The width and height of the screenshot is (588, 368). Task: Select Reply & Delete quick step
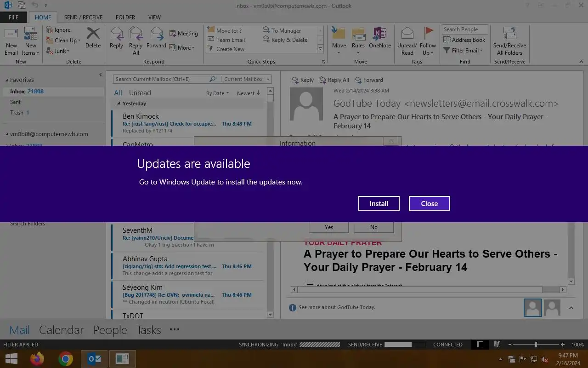(x=285, y=40)
